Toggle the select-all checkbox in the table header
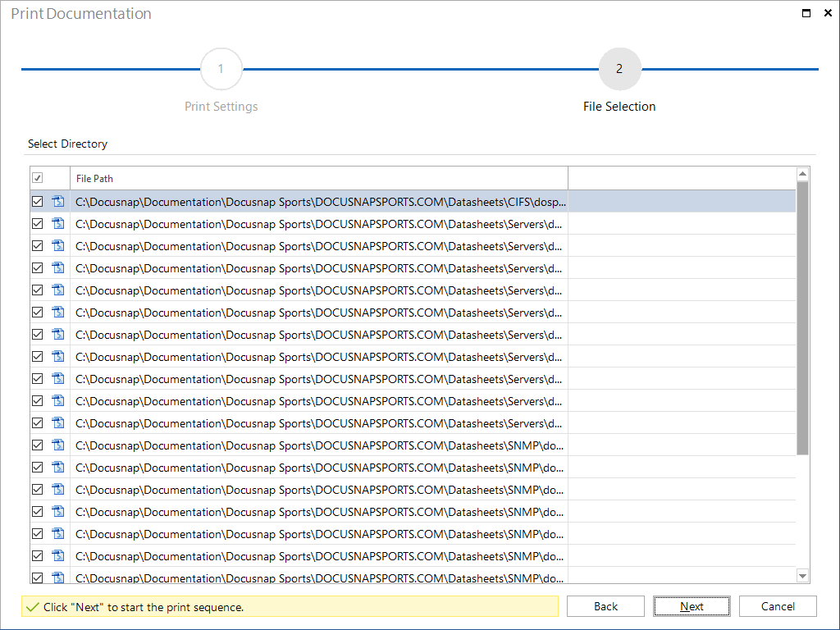The width and height of the screenshot is (840, 630). coord(38,178)
